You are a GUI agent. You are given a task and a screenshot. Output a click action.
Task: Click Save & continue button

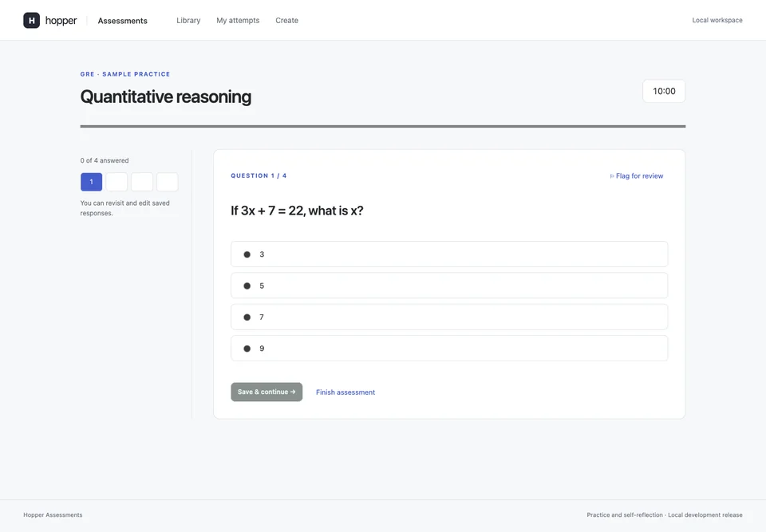[x=267, y=392]
